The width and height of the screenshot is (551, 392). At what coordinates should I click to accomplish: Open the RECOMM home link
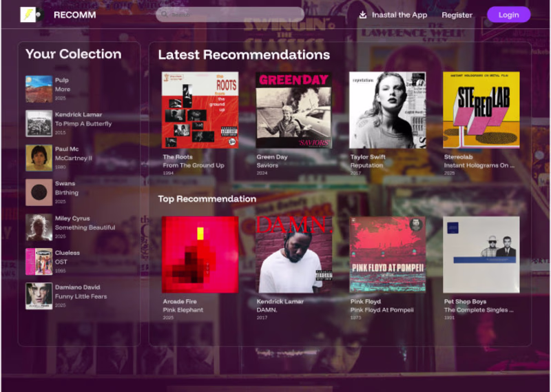click(75, 14)
